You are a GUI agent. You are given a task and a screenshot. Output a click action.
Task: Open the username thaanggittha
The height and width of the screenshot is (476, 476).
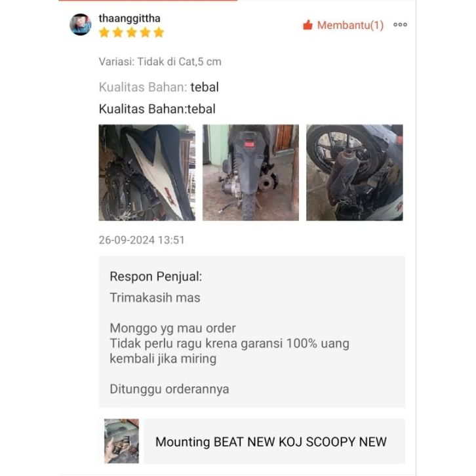(x=130, y=18)
